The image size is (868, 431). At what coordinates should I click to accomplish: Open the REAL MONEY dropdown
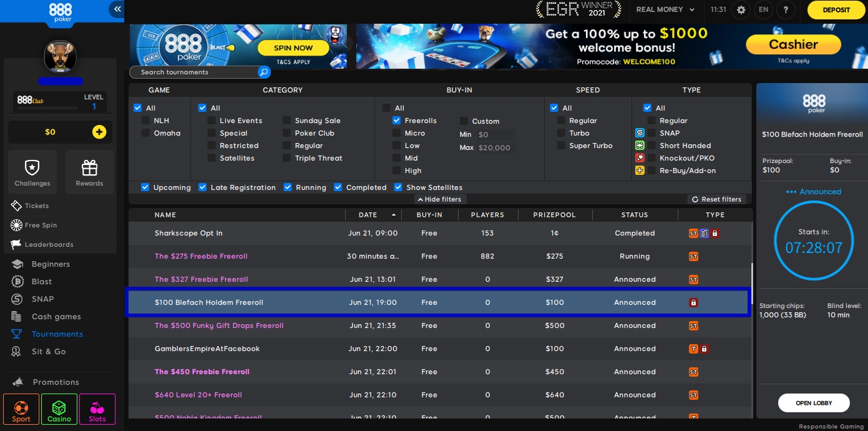[x=665, y=9]
